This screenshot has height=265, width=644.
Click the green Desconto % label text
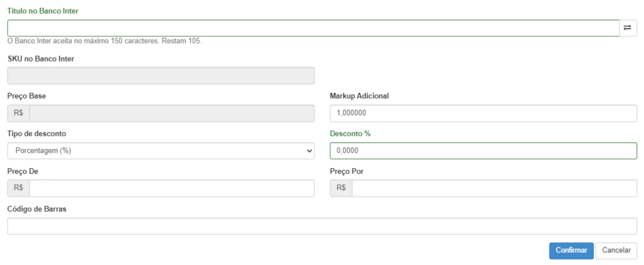click(350, 134)
